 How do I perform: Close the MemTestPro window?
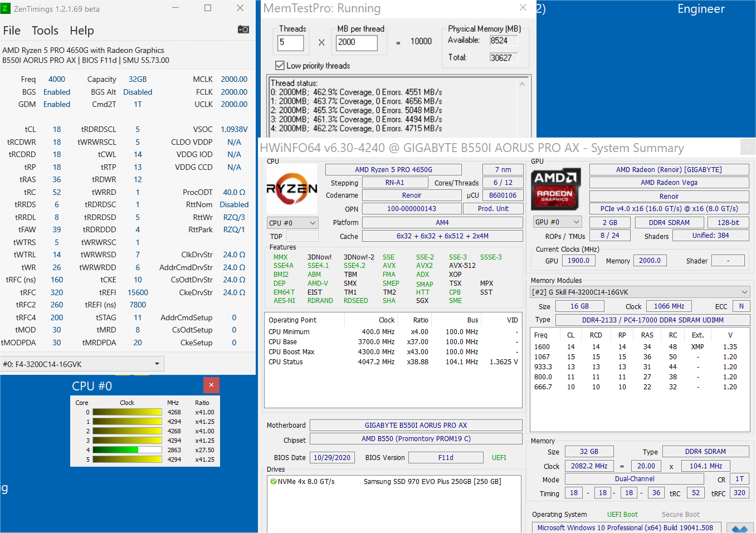pyautogui.click(x=523, y=7)
